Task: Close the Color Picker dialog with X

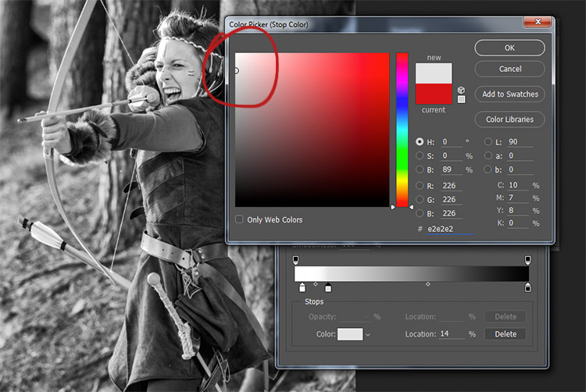Action: [538, 22]
